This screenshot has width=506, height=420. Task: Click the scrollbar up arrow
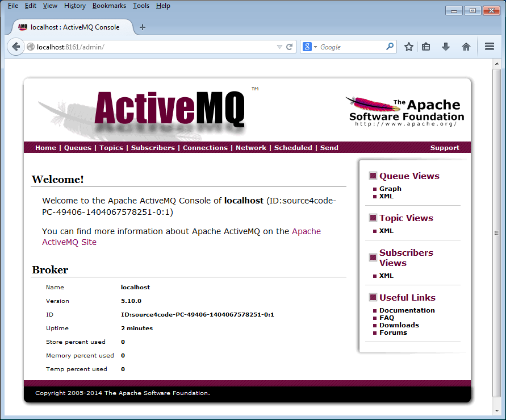[497, 64]
